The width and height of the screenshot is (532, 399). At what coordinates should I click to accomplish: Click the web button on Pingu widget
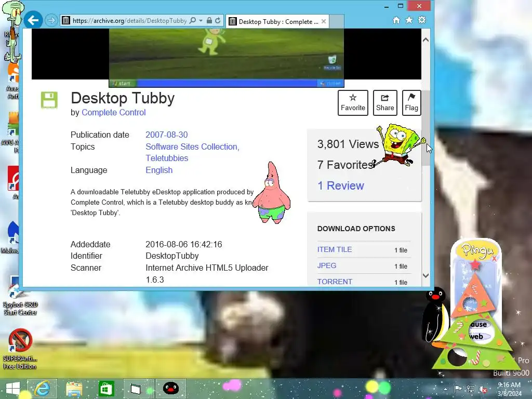click(x=477, y=337)
